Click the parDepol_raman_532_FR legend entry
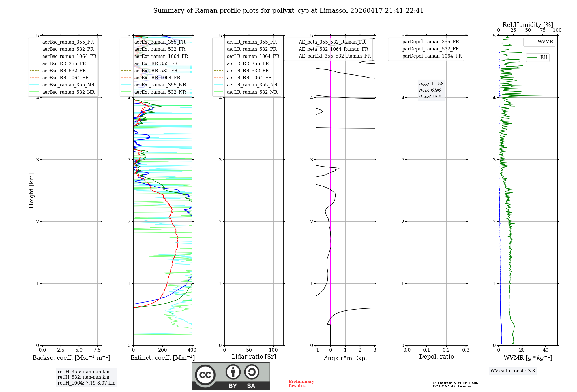This screenshot has width=577, height=392. tap(430, 49)
